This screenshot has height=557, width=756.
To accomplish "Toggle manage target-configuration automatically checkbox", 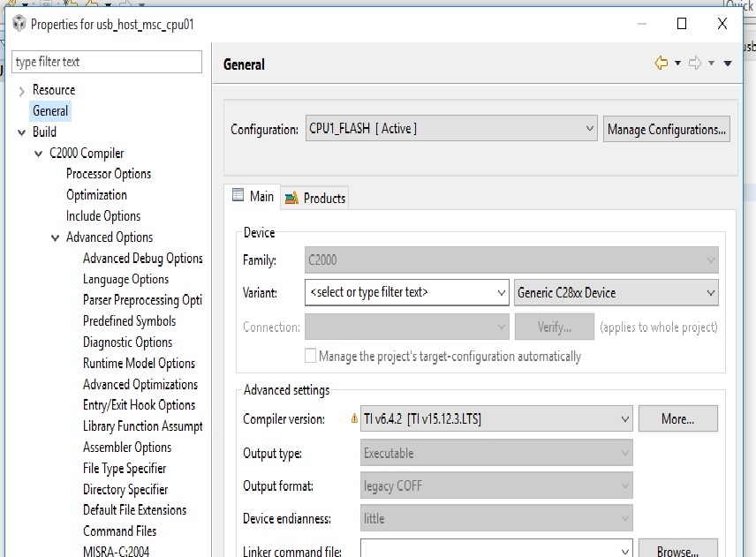I will click(x=311, y=356).
